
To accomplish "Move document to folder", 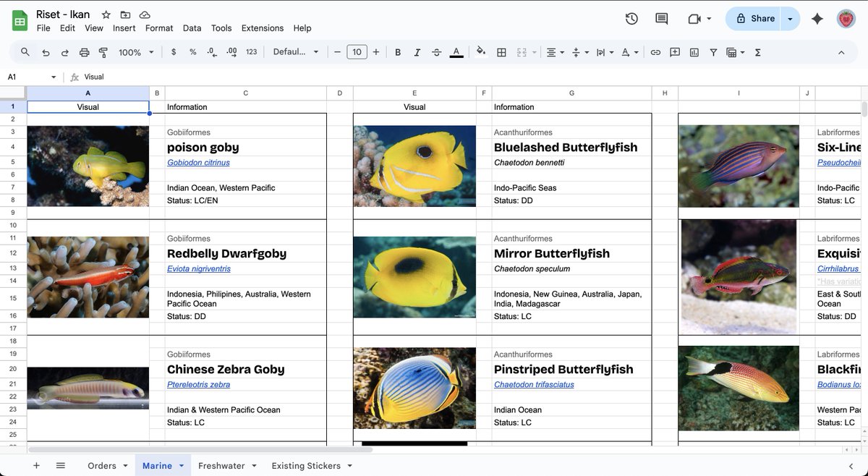I will 125,15.
